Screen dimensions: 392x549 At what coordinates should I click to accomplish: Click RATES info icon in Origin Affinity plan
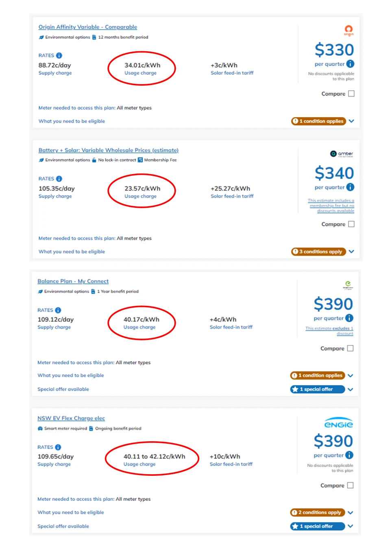click(x=59, y=55)
